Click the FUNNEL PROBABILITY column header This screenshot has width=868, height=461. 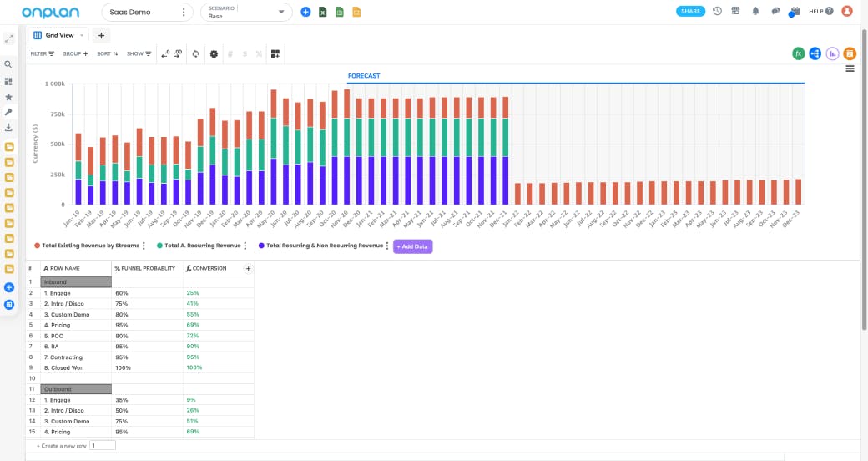147,268
